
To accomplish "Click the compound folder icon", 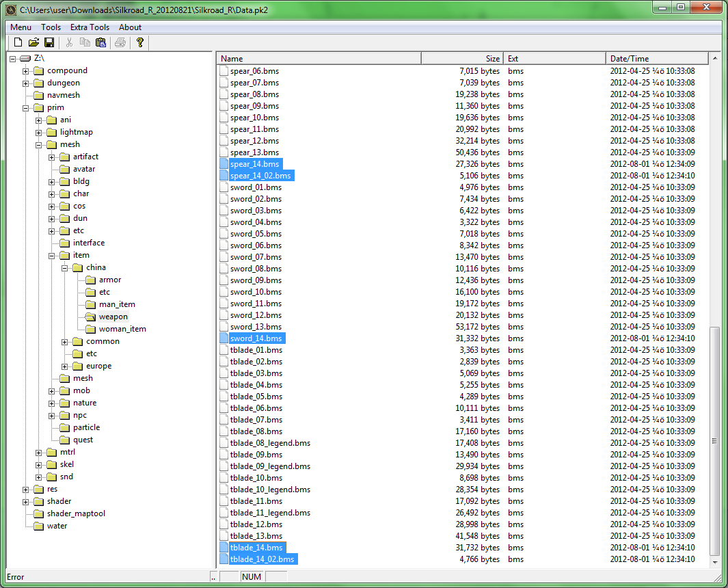I will point(38,70).
